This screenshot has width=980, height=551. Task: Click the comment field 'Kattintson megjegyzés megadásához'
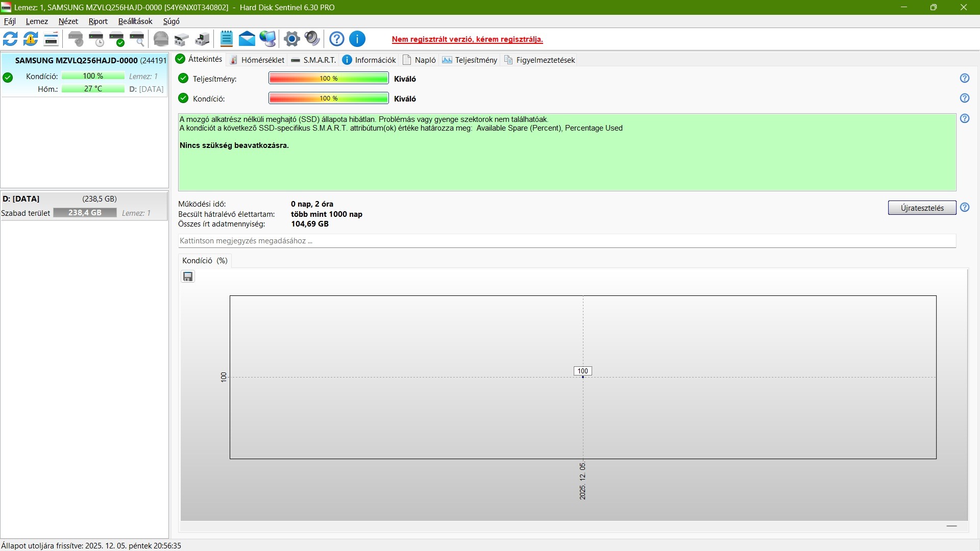click(567, 241)
